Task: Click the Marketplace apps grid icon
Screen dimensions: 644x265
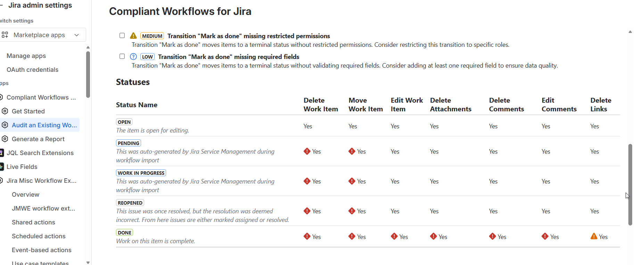Action: [5, 35]
